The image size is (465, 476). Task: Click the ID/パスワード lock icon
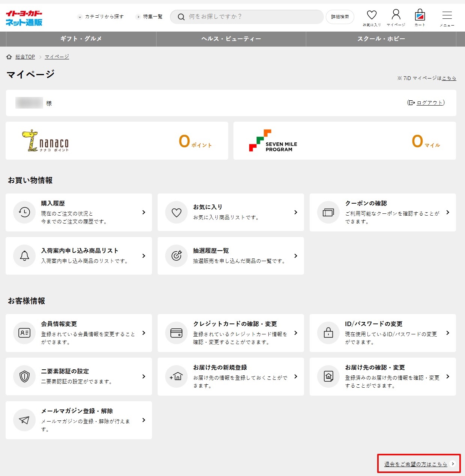328,333
